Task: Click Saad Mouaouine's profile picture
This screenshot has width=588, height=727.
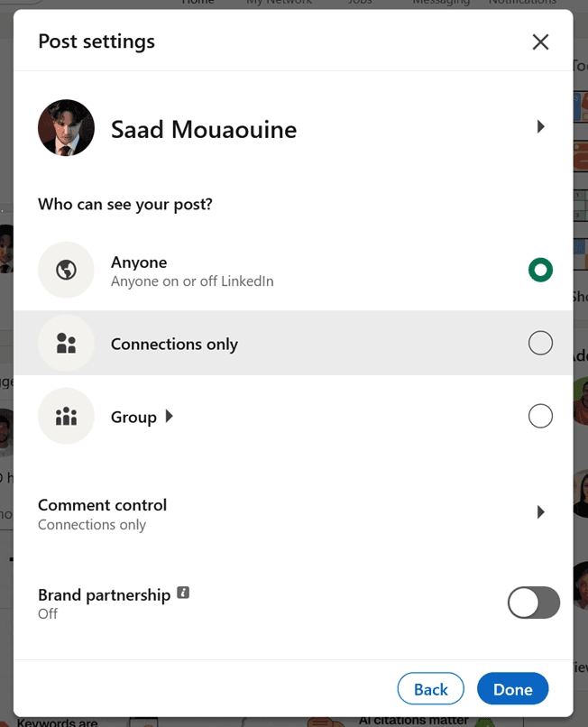Action: pyautogui.click(x=66, y=128)
